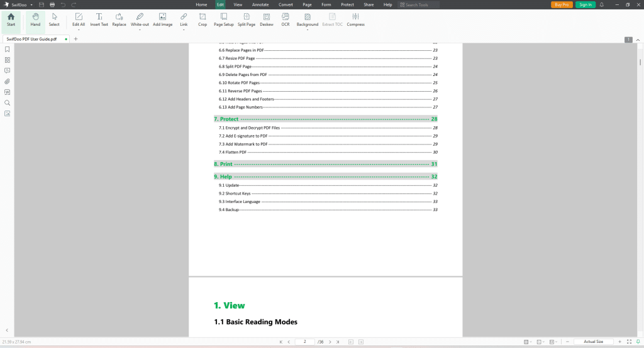Zoom in with the plus button

619,342
